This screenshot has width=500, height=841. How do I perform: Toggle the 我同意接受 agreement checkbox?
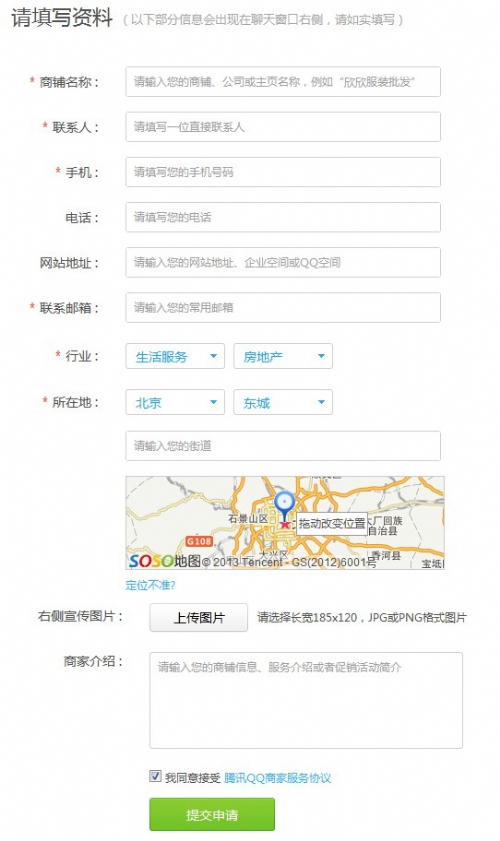click(155, 776)
